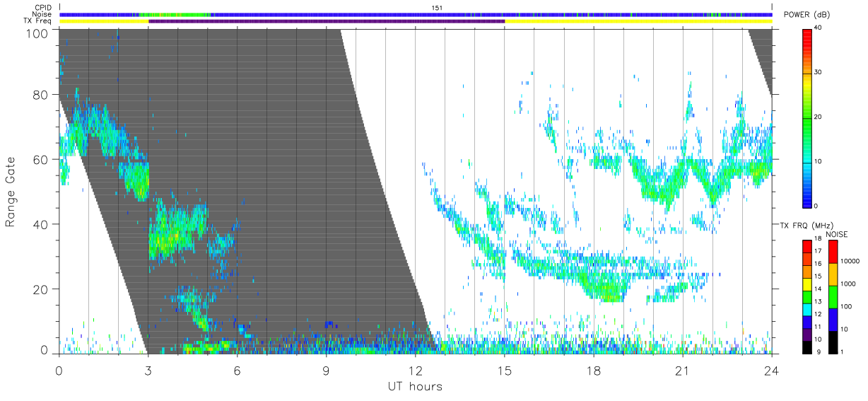Click the echo cluster near gate 50 at 20 UT
868x401 pixels.
click(661, 187)
